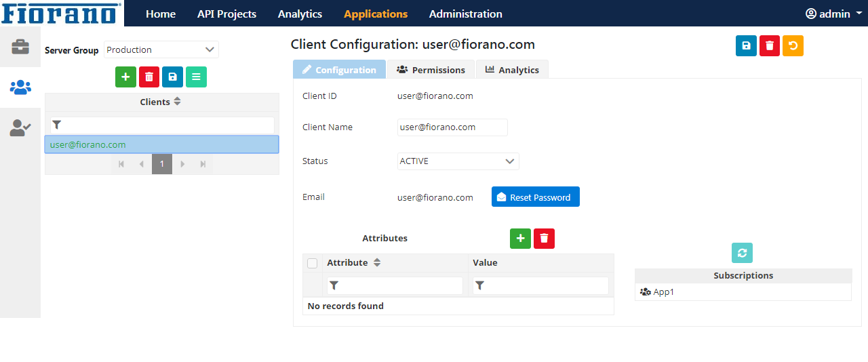
Task: Click the Client Name input field
Action: pyautogui.click(x=452, y=127)
